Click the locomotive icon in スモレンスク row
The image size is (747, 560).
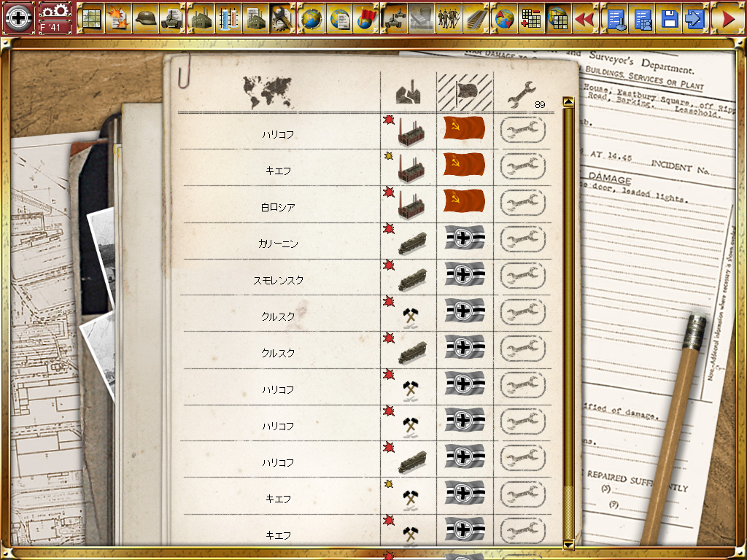(413, 280)
